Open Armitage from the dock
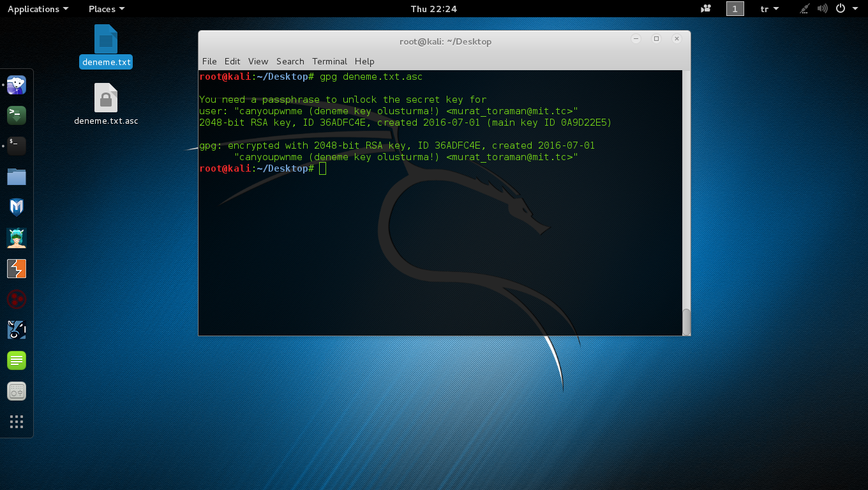Image resolution: width=868 pixels, height=490 pixels. click(x=17, y=238)
